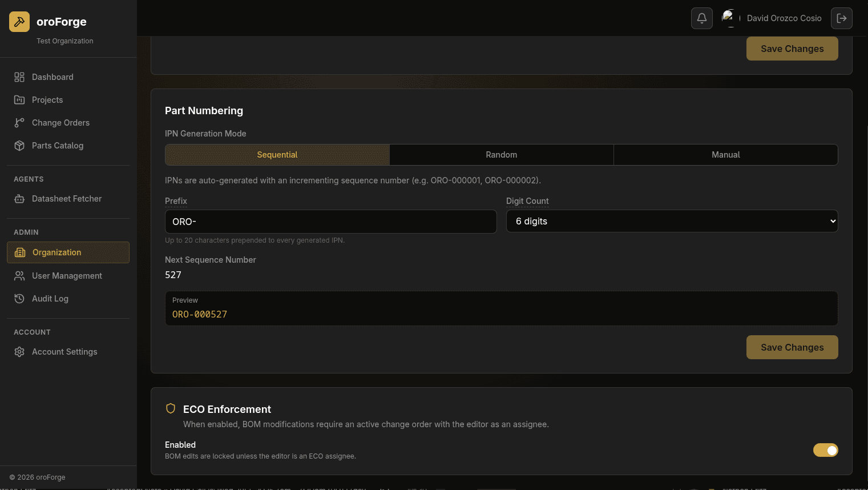Open Change Orders in sidebar
This screenshot has height=490, width=868.
[x=68, y=123]
